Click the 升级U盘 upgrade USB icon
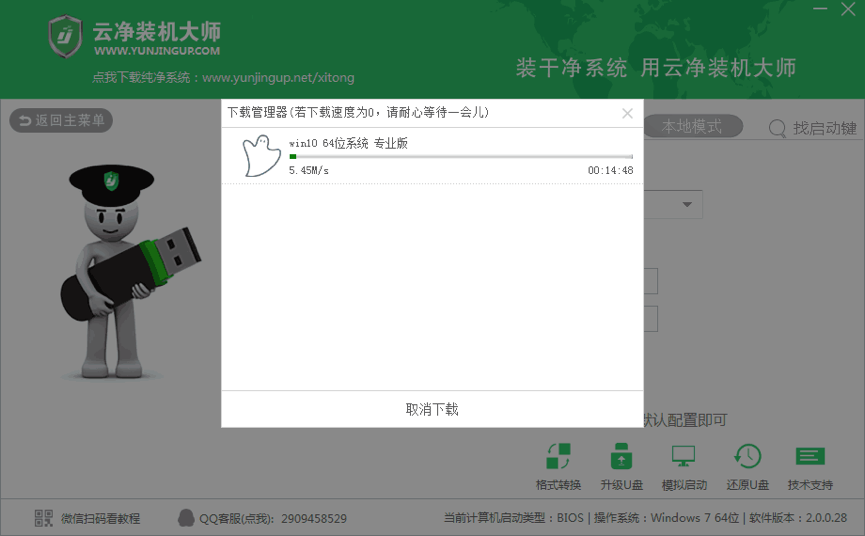Image resolution: width=865 pixels, height=536 pixels. pos(621,457)
